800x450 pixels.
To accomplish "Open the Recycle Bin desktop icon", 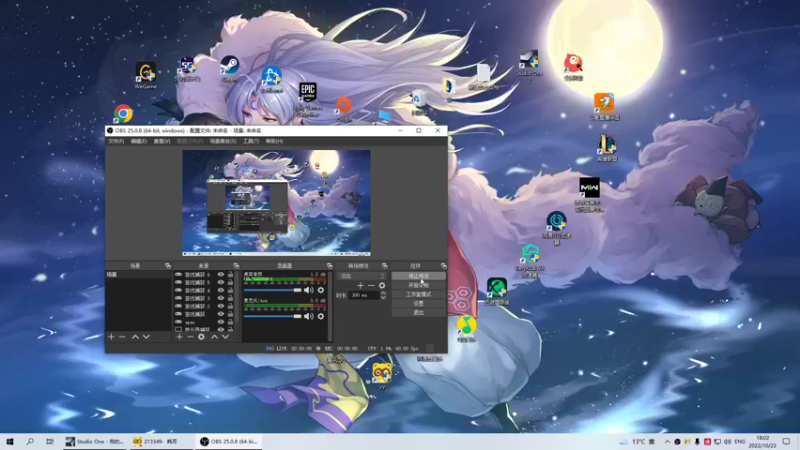I will 419,100.
